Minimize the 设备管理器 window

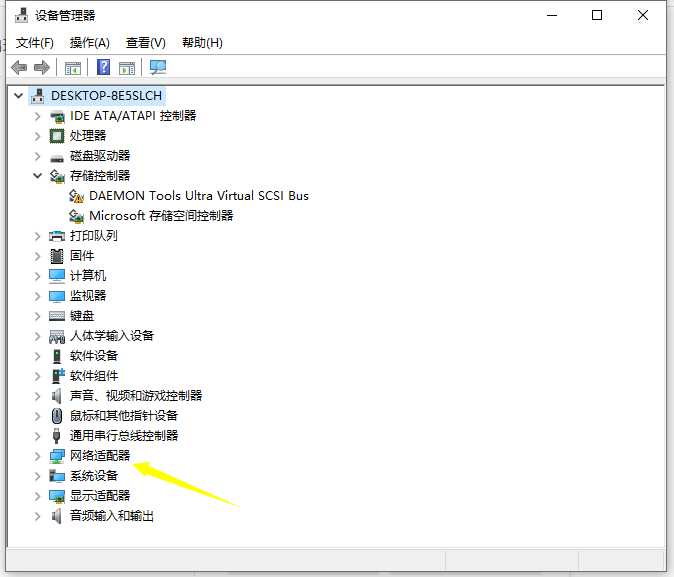coord(552,15)
